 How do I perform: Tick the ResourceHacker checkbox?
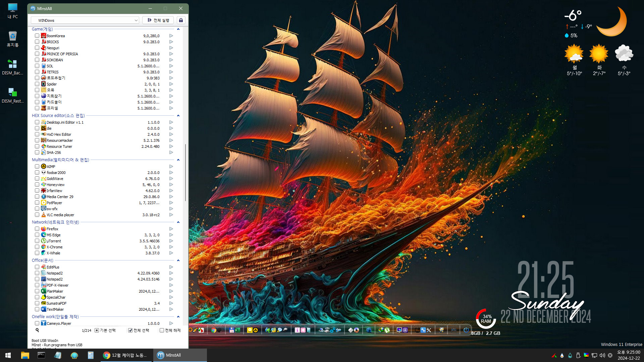[x=37, y=140]
